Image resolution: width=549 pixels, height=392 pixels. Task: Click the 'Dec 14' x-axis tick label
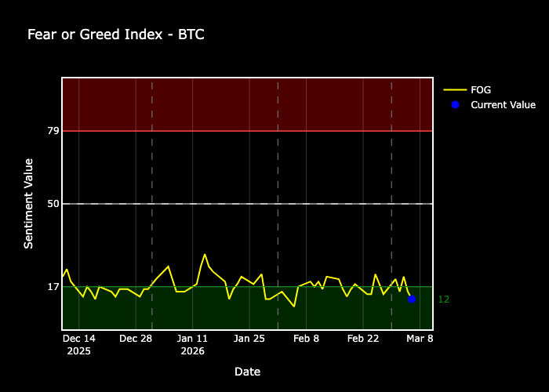[78, 339]
